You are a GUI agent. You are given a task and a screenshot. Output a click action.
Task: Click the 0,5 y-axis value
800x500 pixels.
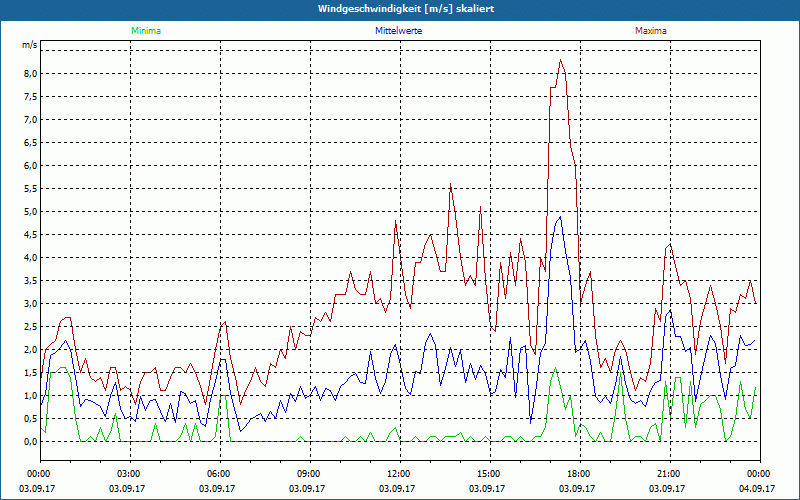tap(31, 418)
